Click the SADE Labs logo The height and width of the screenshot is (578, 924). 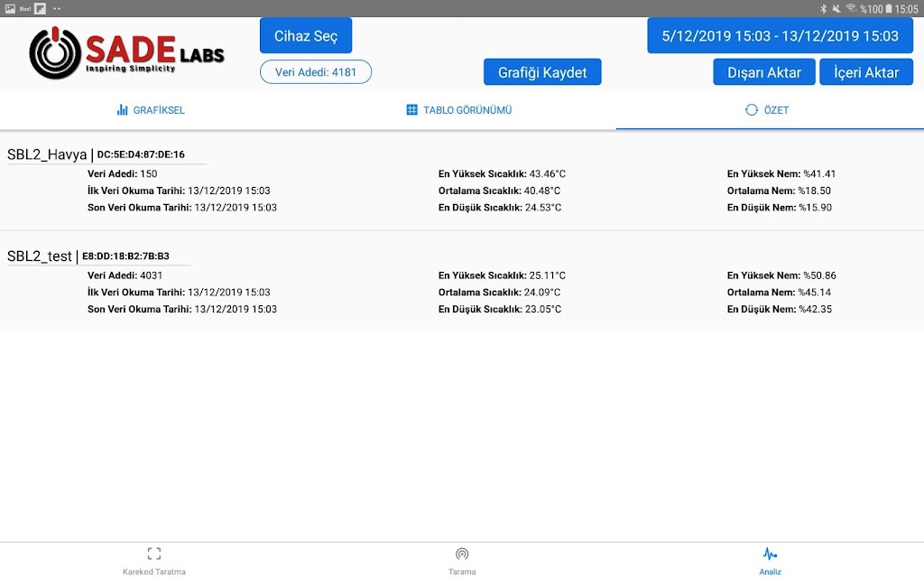coord(126,53)
